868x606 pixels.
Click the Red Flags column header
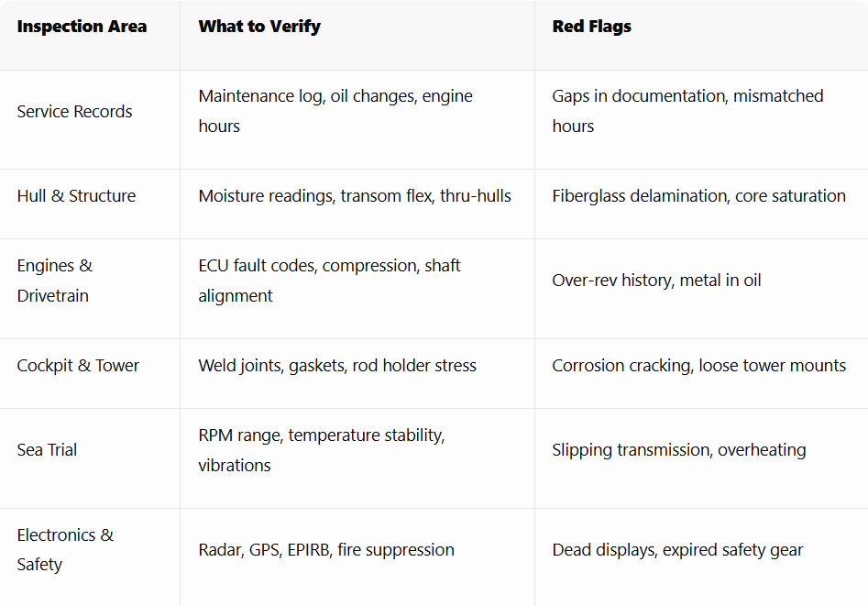tap(591, 27)
